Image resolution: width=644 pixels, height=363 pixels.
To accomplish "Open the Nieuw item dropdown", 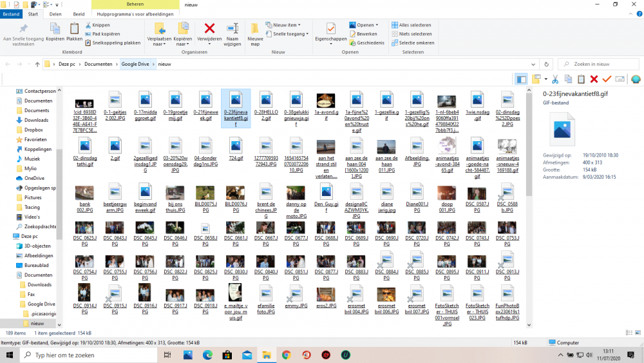I will click(283, 25).
